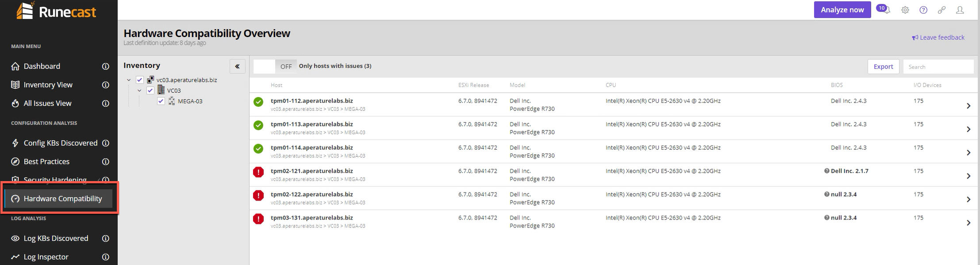Viewport: 980px width, 265px height.
Task: Open Inventory View menu item
Action: click(x=48, y=85)
